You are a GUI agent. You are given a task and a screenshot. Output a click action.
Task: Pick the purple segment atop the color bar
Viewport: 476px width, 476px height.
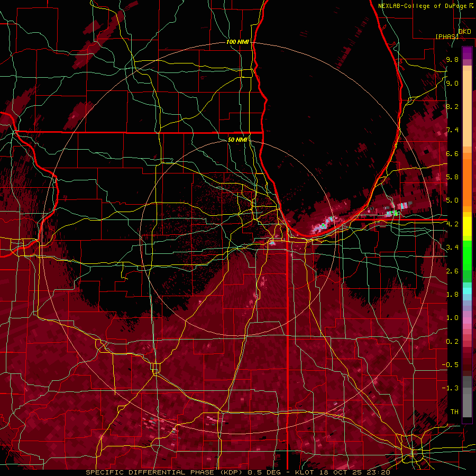467,53
